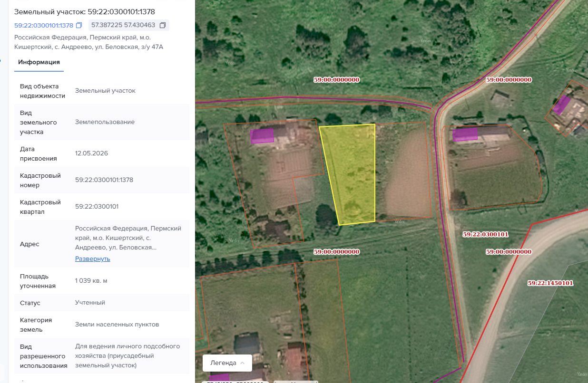Click the status value Учтенный
588x383 pixels.
[x=90, y=303]
